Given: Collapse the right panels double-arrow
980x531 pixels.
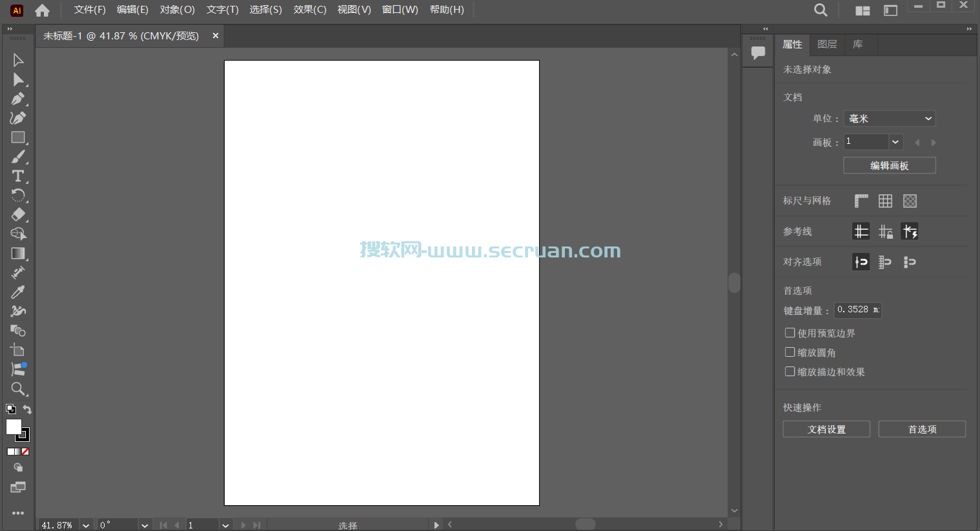Looking at the screenshot, I should (x=969, y=29).
